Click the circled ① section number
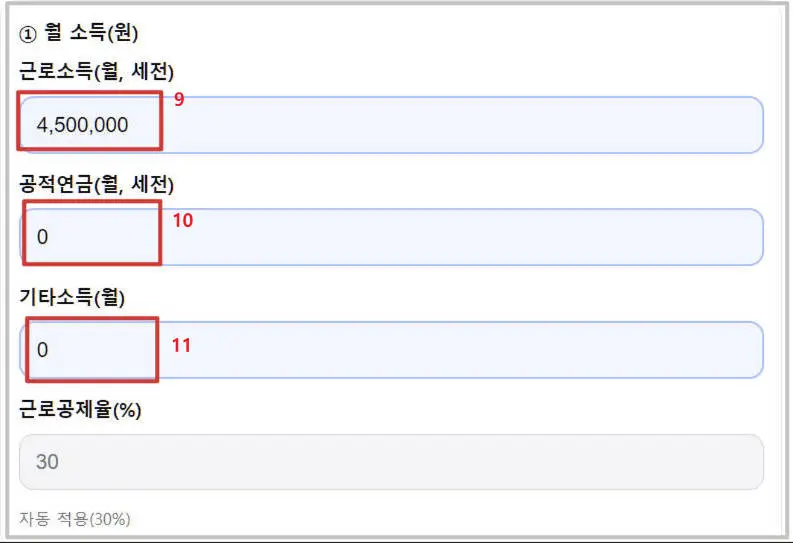 tap(27, 33)
